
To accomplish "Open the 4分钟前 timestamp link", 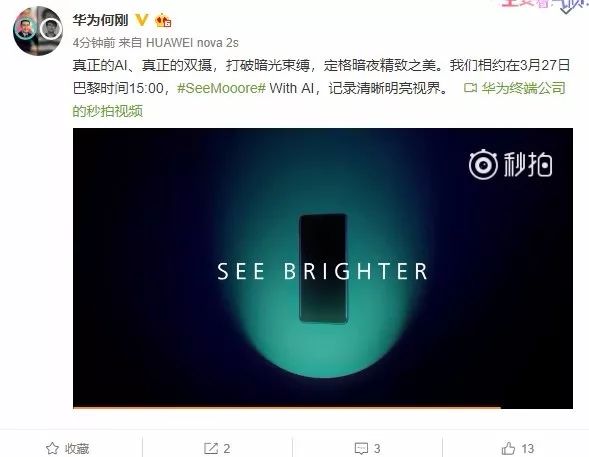I will point(94,43).
